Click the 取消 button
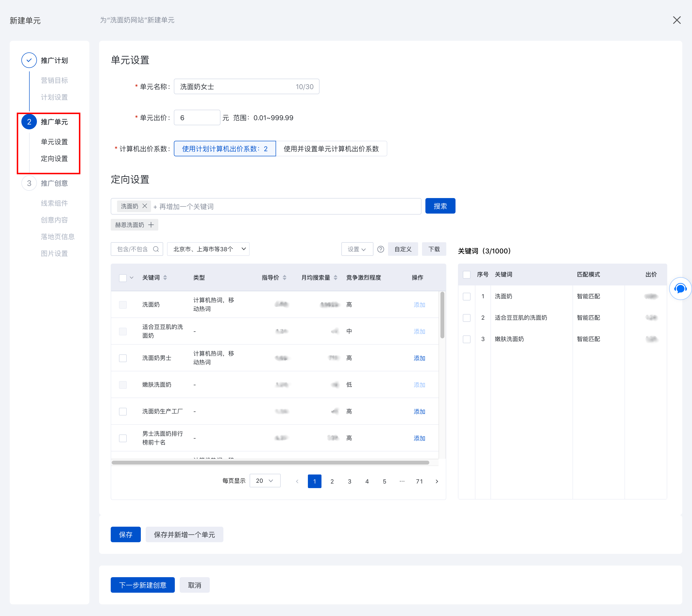Image resolution: width=692 pixels, height=616 pixels. click(x=195, y=585)
